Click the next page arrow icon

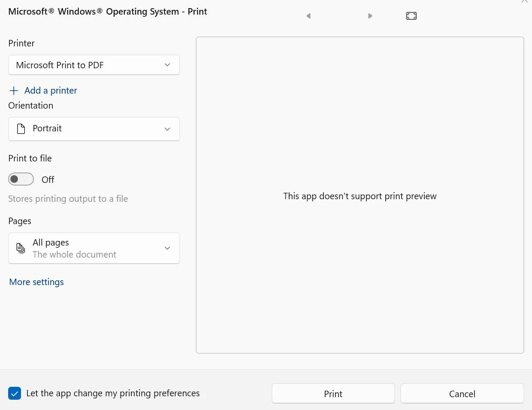point(370,16)
